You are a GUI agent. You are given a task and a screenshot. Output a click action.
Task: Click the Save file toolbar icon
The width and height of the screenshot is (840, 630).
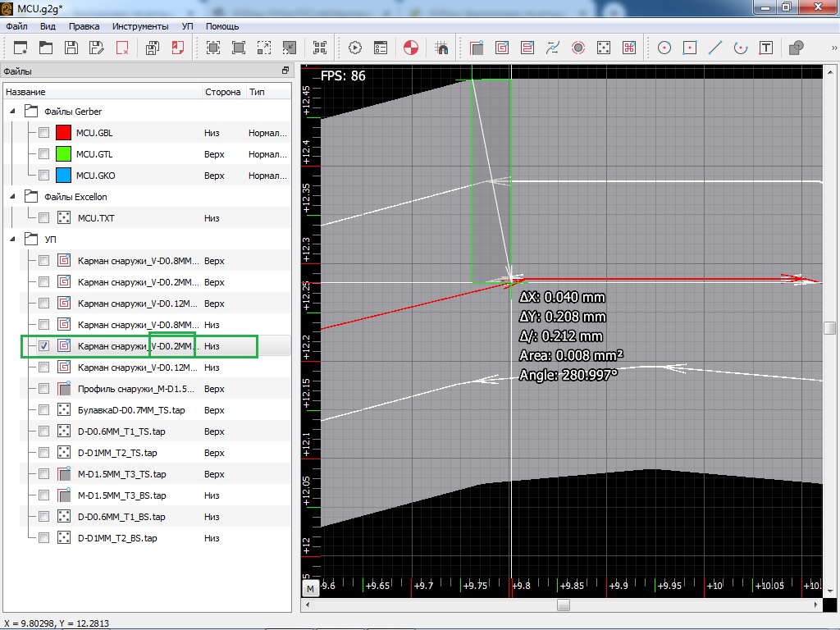(71, 48)
